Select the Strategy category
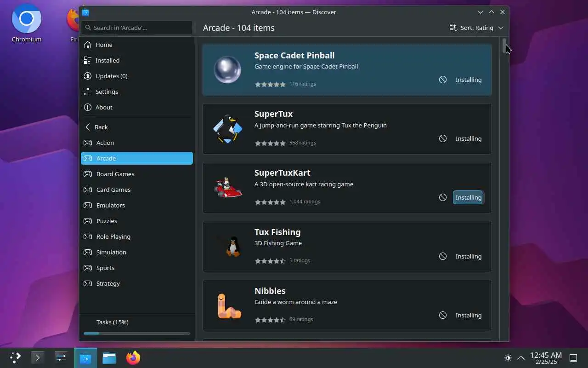Screen dimensions: 588x368 click(137, 283)
